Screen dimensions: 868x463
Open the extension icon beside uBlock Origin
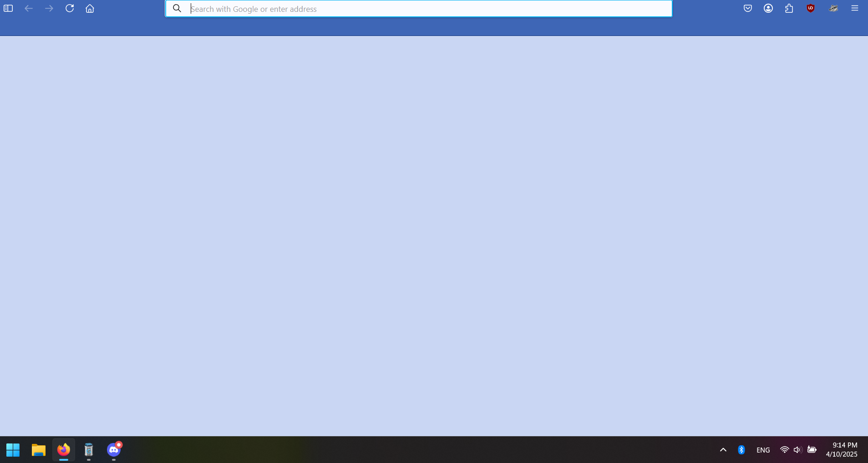tap(833, 9)
